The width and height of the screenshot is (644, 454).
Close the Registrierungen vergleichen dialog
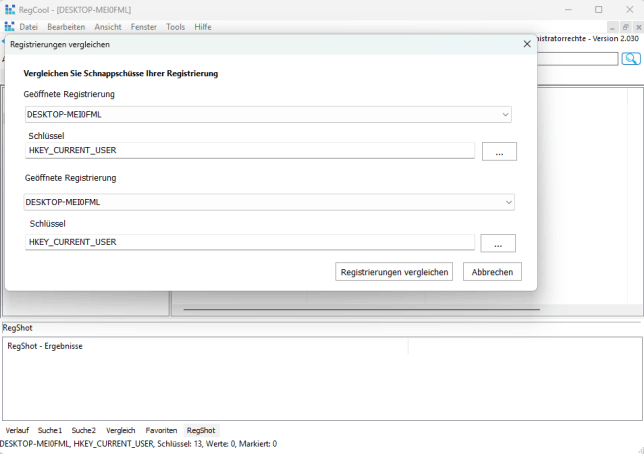pos(527,44)
